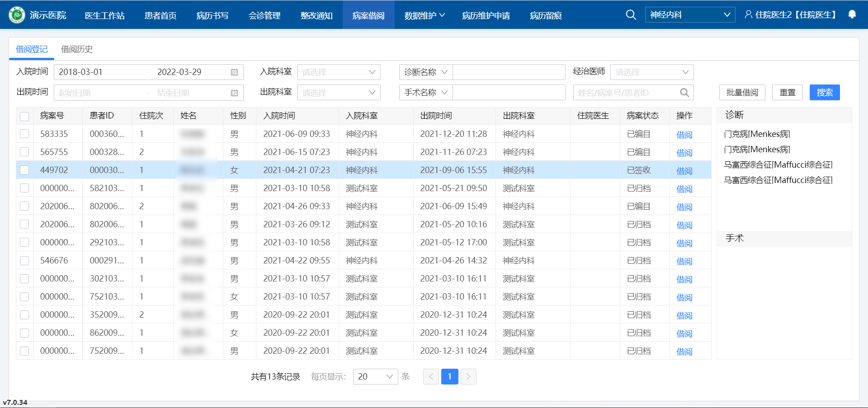Select checkbox for case number 546676
The image size is (868, 408).
pyautogui.click(x=24, y=260)
